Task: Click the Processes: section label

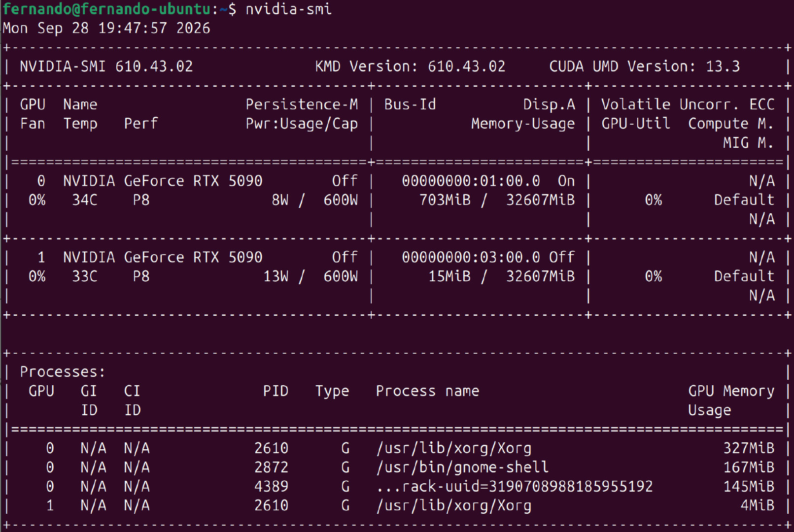Action: 63,372
